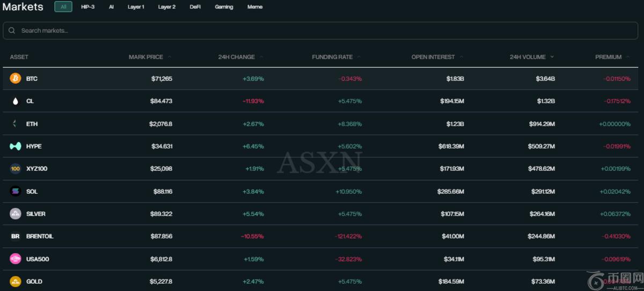Click the GOLD asset icon
Viewport: 644px width, 291px height.
(16, 281)
